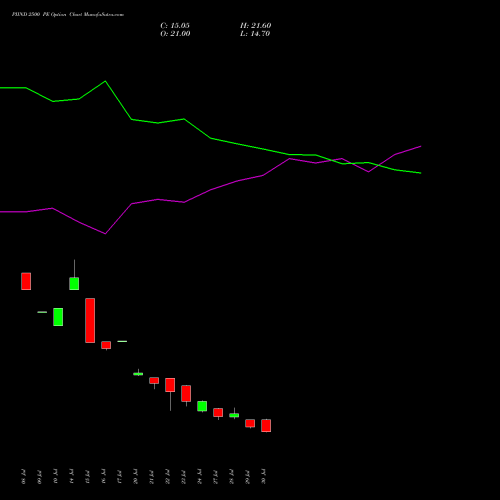This screenshot has width=500, height=500.
Task: Select the tall red candlestick for 15 Jul
Action: click(x=90, y=320)
